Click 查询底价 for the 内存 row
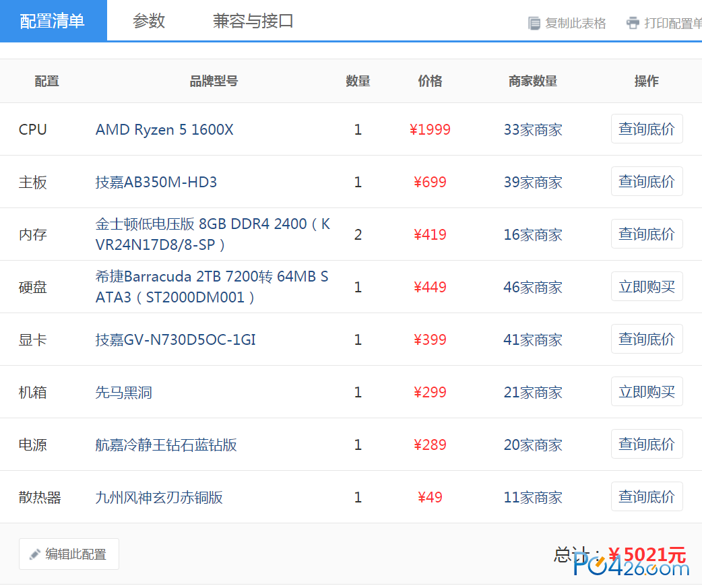702x588 pixels. click(647, 234)
